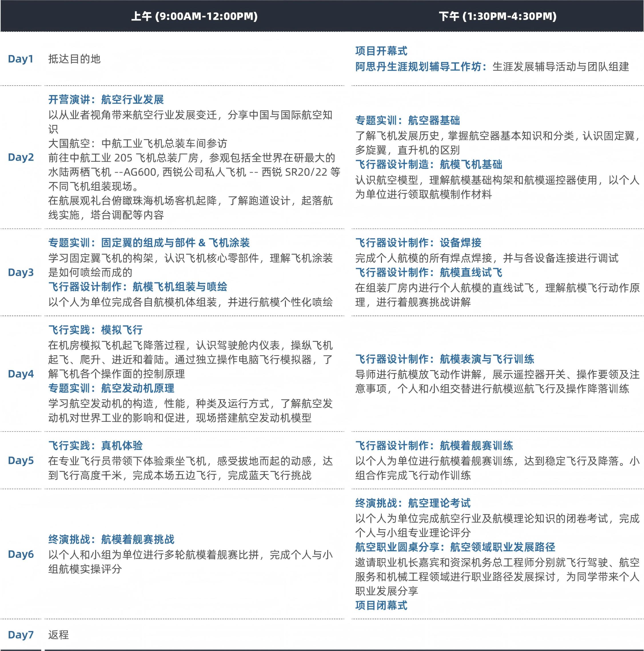Select the Day1 row label
The image size is (644, 651).
(21, 59)
